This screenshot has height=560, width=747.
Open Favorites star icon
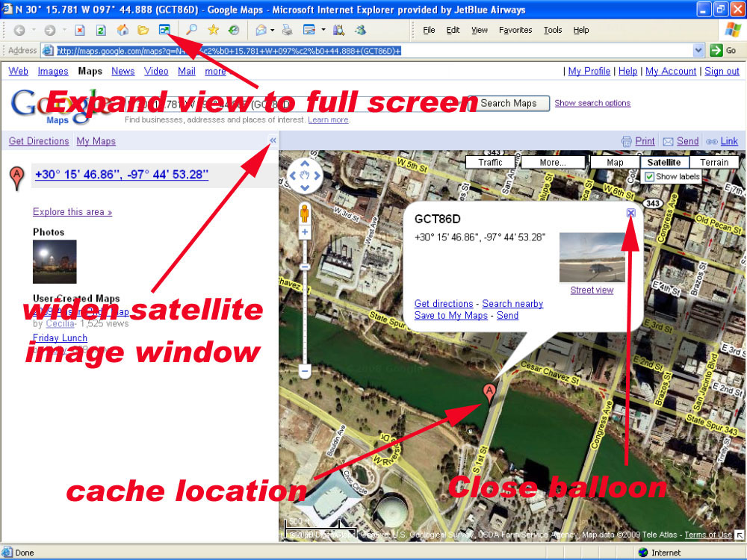pyautogui.click(x=213, y=30)
